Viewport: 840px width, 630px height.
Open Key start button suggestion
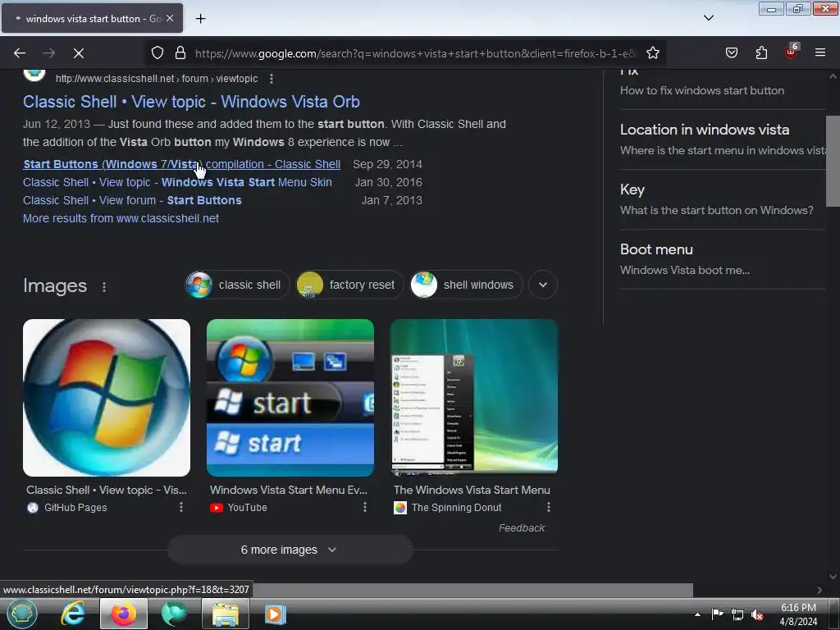pos(723,199)
